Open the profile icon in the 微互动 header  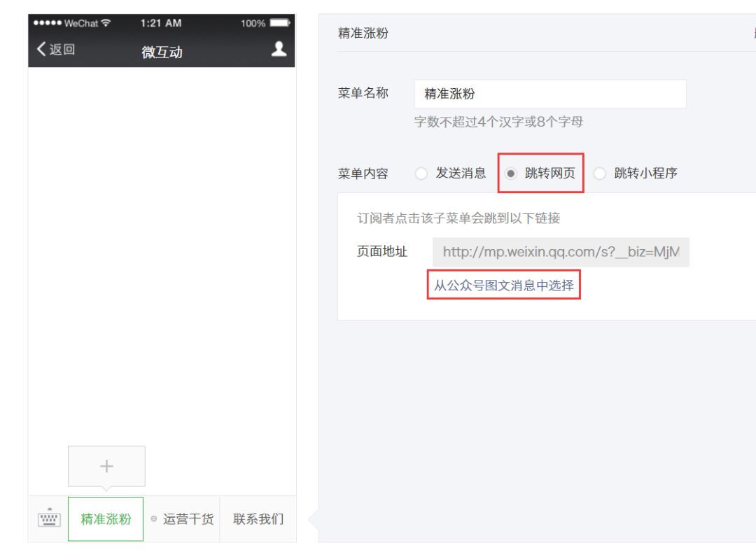point(279,49)
